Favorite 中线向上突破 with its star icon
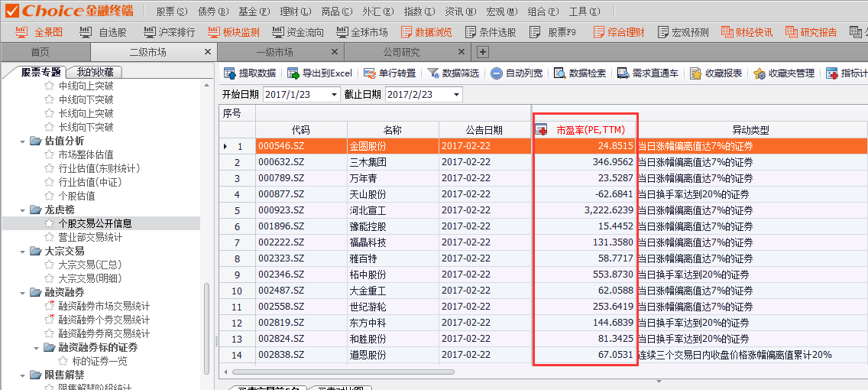Viewport: 868px width, 390px height. (x=49, y=86)
